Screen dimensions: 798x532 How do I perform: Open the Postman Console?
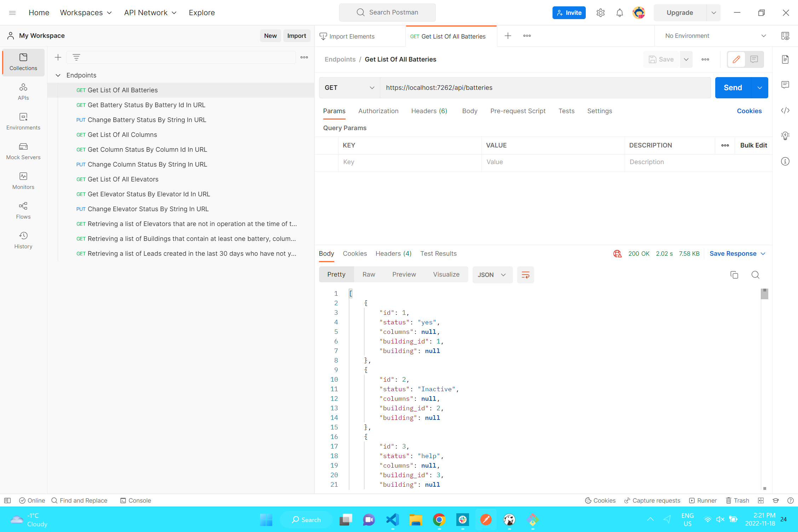click(135, 501)
